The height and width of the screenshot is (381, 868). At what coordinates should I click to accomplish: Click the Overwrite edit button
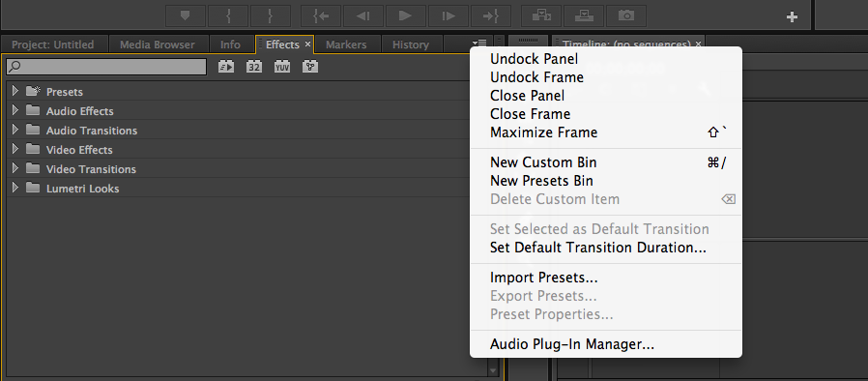pos(584,16)
